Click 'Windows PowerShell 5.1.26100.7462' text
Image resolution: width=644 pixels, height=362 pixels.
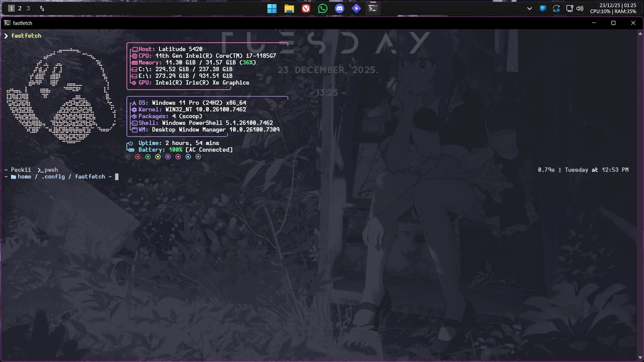(x=217, y=123)
